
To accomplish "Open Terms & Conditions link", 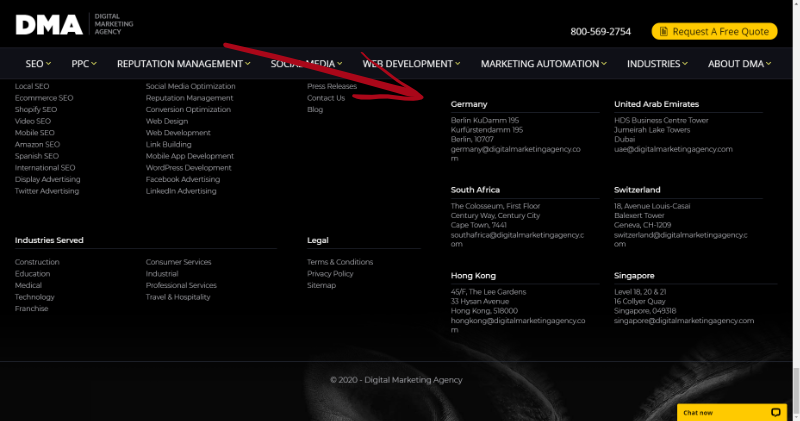I will pyautogui.click(x=340, y=262).
